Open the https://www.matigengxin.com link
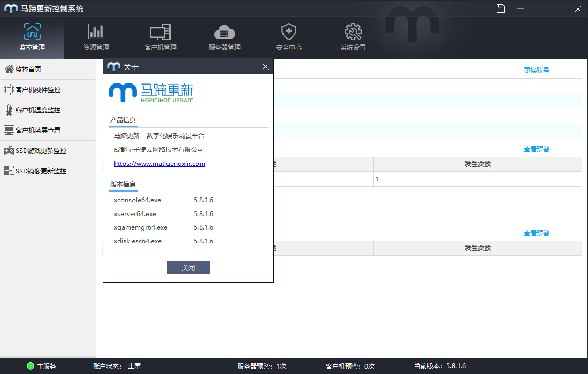 pyautogui.click(x=160, y=164)
